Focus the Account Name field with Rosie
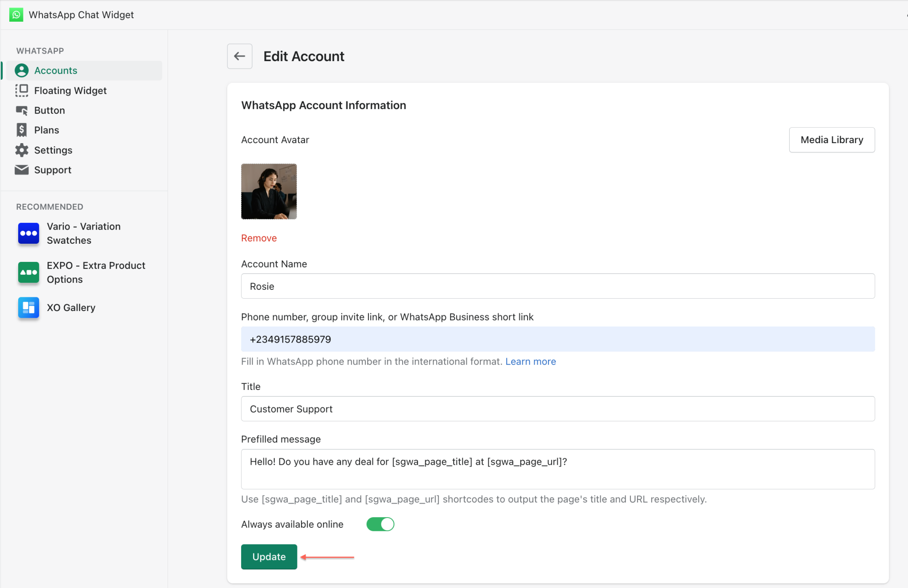 pos(558,286)
